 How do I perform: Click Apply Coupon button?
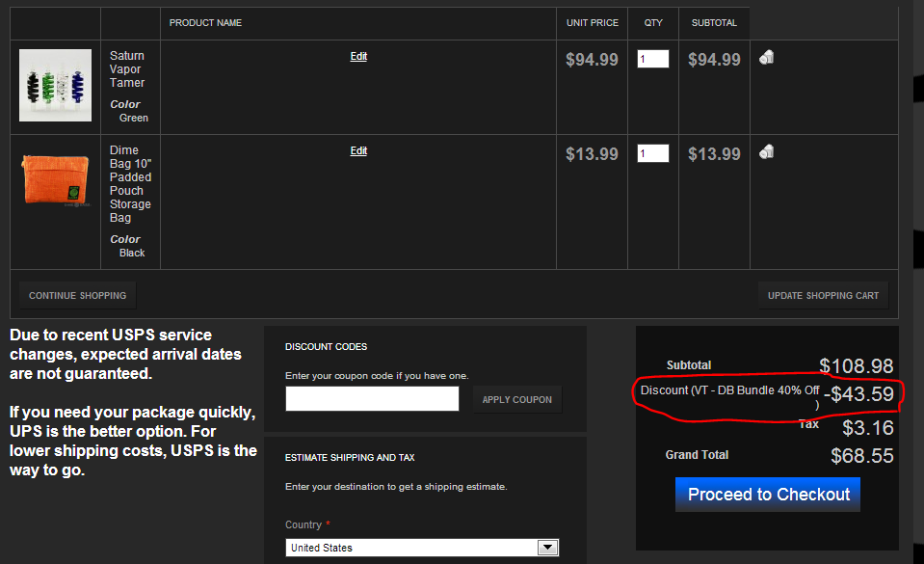click(x=517, y=399)
